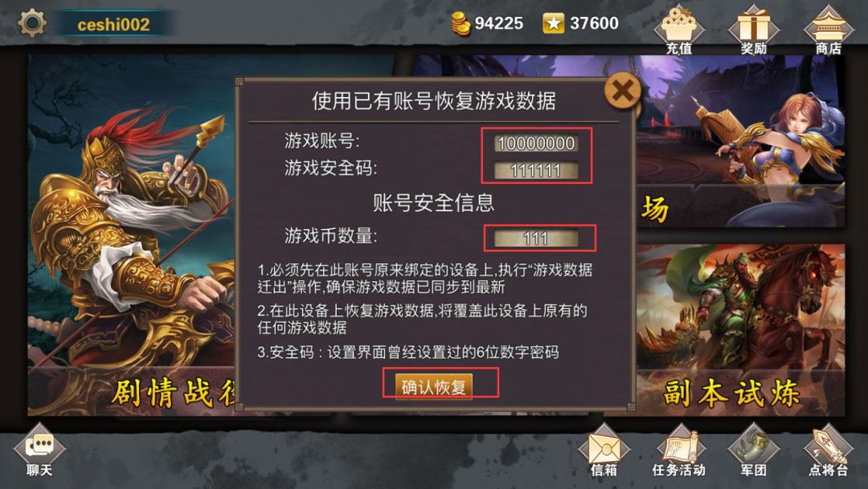
Task: Tap the star points icon
Action: 553,23
